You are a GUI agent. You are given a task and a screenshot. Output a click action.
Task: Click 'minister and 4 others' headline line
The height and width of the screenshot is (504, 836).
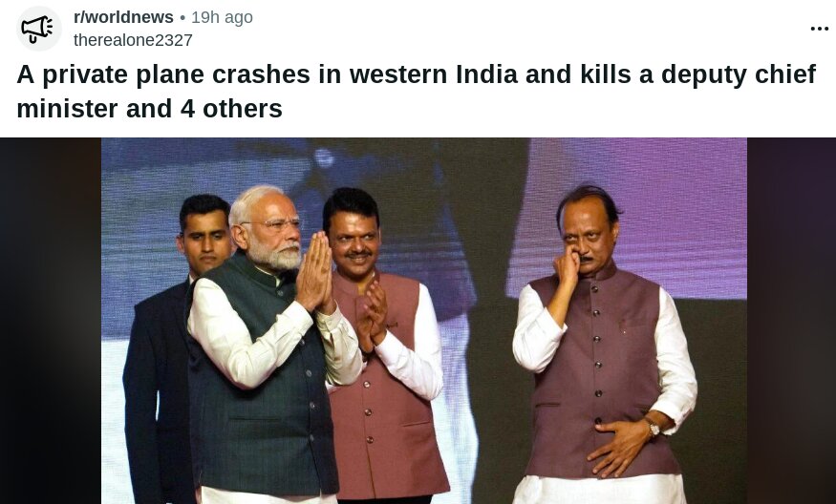[x=149, y=109]
